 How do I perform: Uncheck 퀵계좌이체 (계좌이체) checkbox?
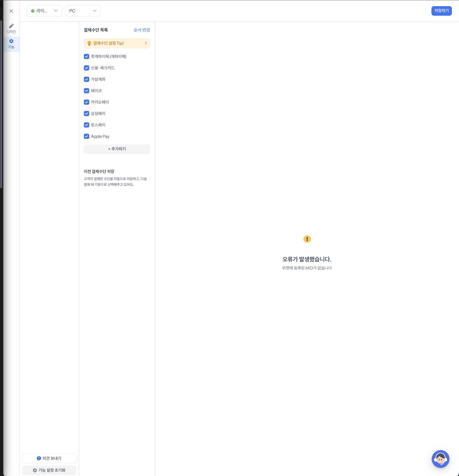tap(87, 57)
